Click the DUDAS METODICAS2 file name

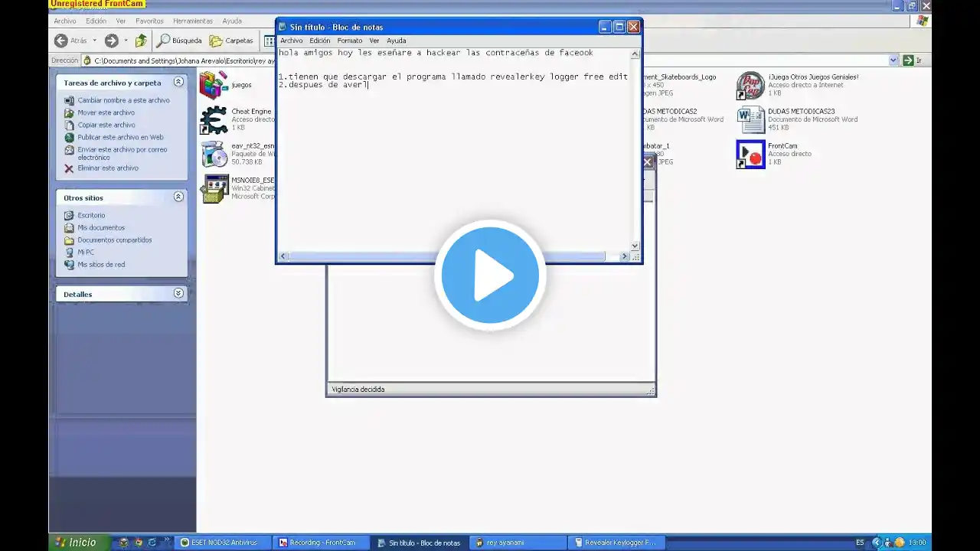(x=671, y=111)
